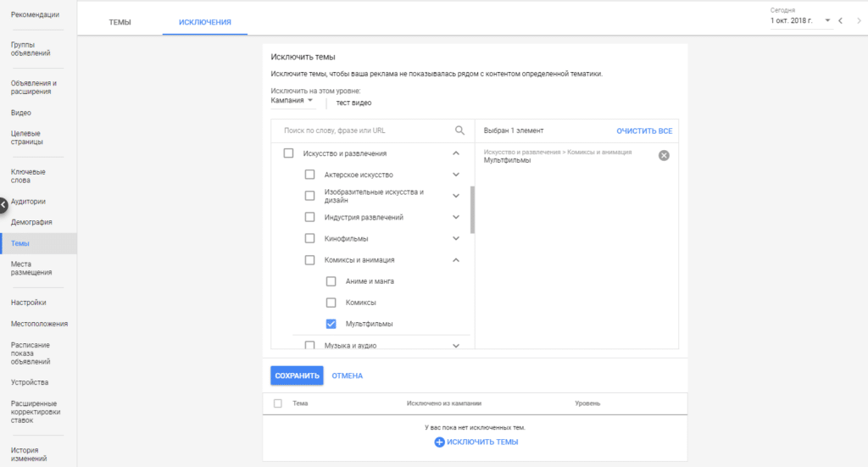Click 1 окт. 2018 г. date text
The width and height of the screenshot is (868, 467).
pyautogui.click(x=792, y=20)
